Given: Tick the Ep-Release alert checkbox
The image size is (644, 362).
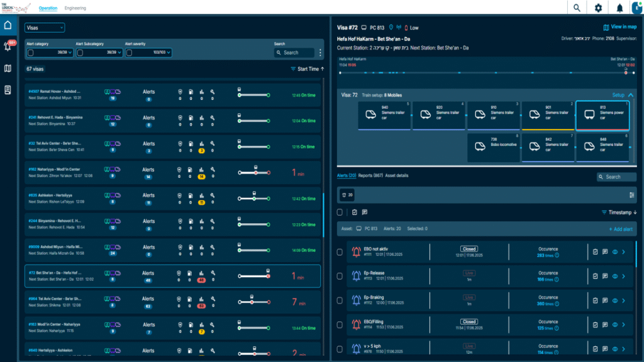Looking at the screenshot, I should (x=340, y=275).
